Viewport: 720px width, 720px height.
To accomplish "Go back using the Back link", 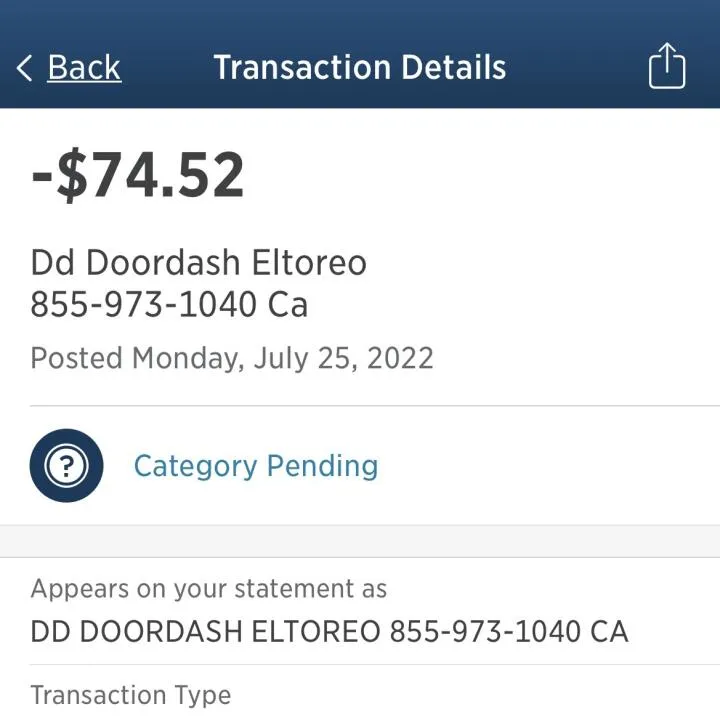I will click(x=84, y=68).
